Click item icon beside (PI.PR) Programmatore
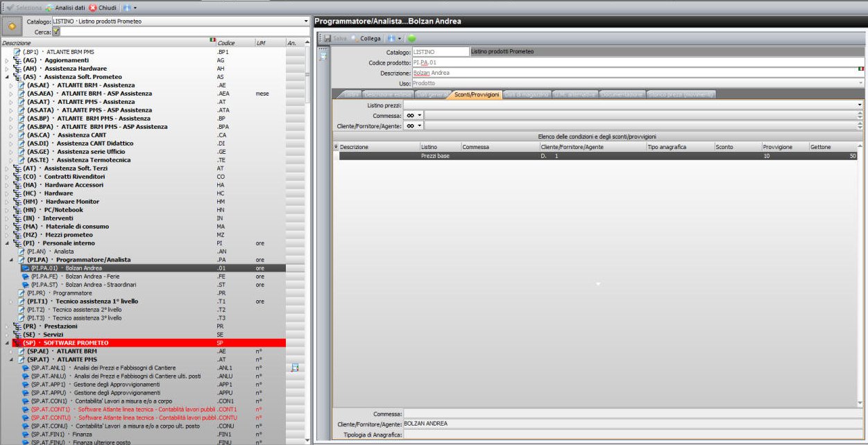 coord(22,293)
